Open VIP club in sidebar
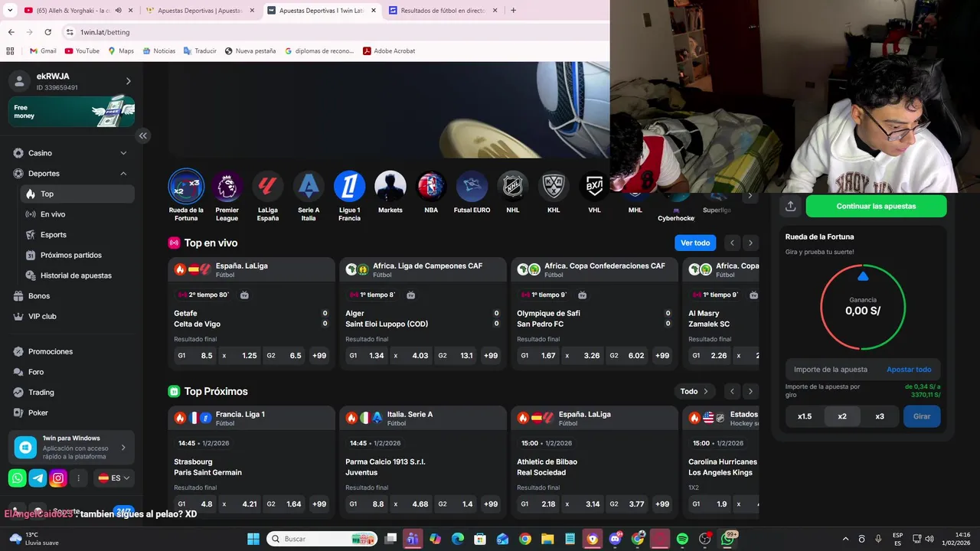This screenshot has height=551, width=980. point(71,316)
